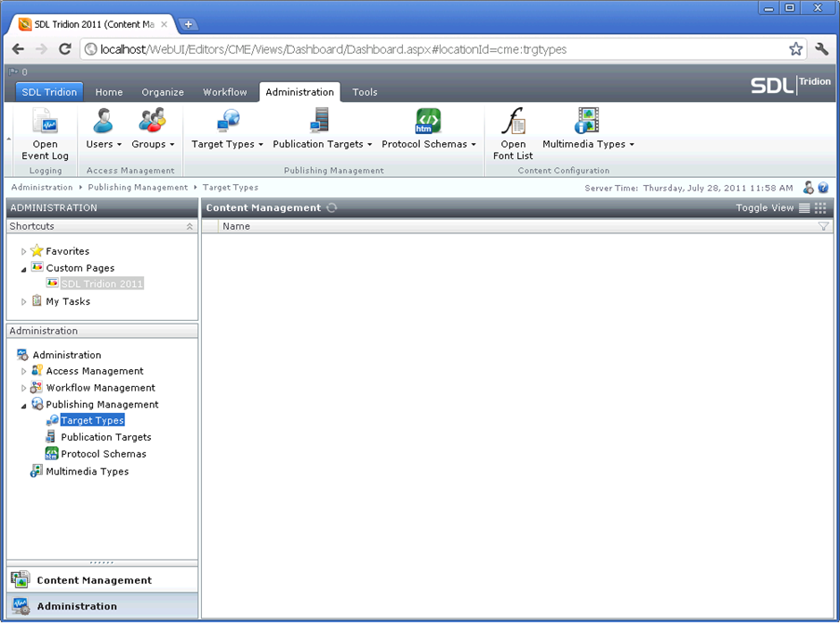Open the Content Management navigation button
Screen dimensions: 840x623
tap(94, 580)
